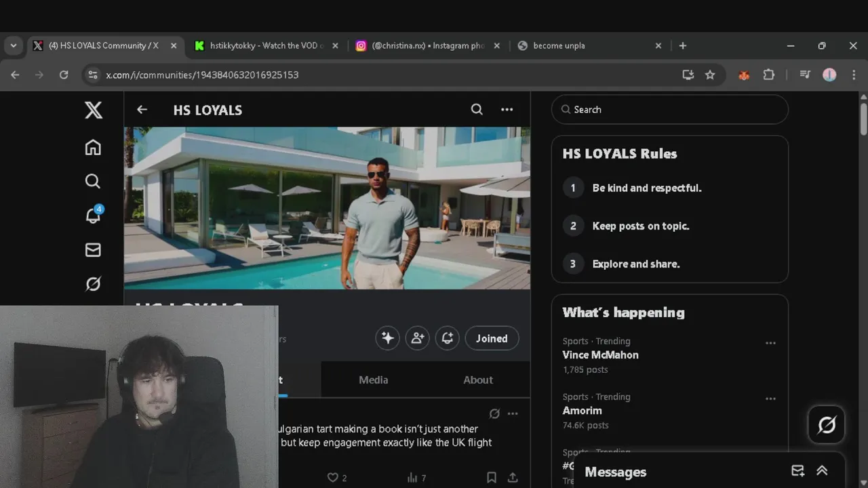Open the X logo home link
The width and height of the screenshot is (868, 488).
coord(94,110)
